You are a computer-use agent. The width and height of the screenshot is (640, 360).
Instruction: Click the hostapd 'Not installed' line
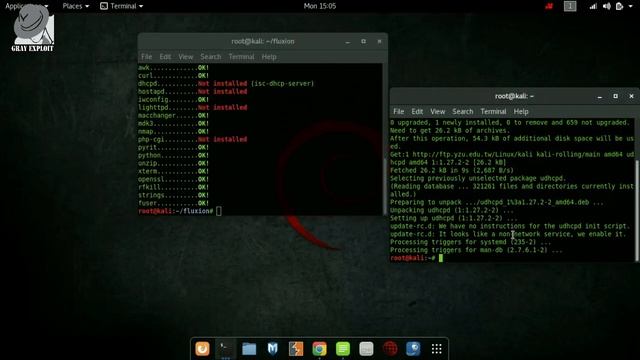192,91
